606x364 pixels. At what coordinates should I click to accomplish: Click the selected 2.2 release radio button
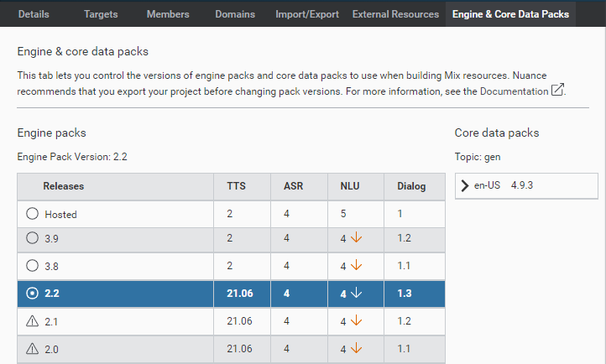pos(33,294)
